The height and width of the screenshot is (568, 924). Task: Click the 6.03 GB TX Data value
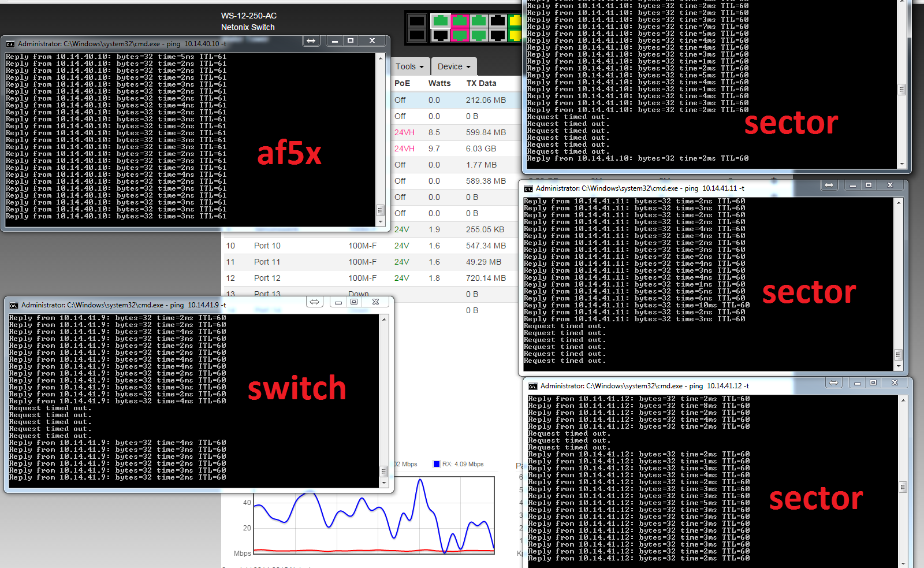point(481,149)
